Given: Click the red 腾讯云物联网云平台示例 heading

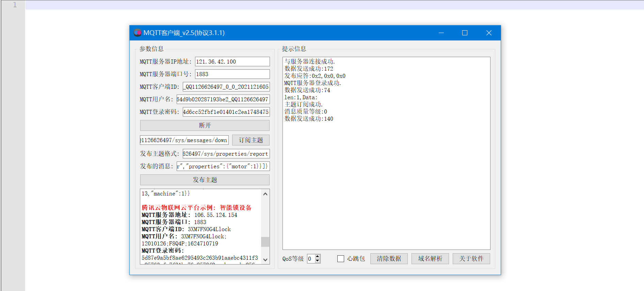Looking at the screenshot, I should [196, 208].
